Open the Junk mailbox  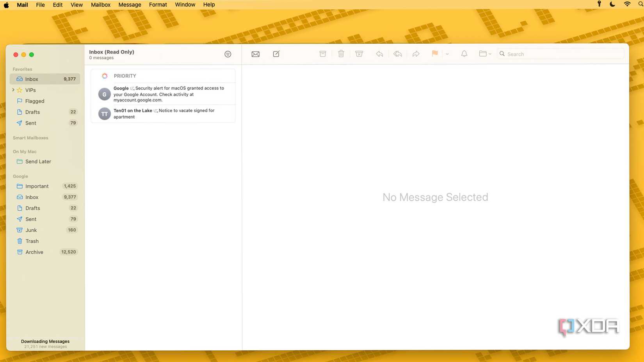pyautogui.click(x=45, y=230)
